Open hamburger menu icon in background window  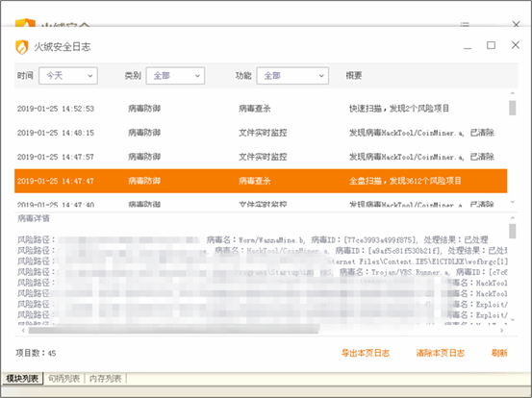pyautogui.click(x=465, y=24)
